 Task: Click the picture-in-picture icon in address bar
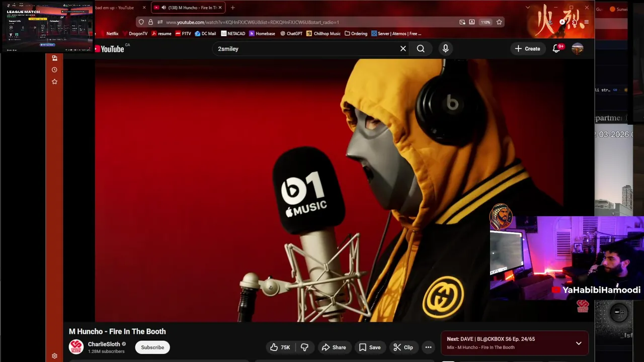coord(462,22)
